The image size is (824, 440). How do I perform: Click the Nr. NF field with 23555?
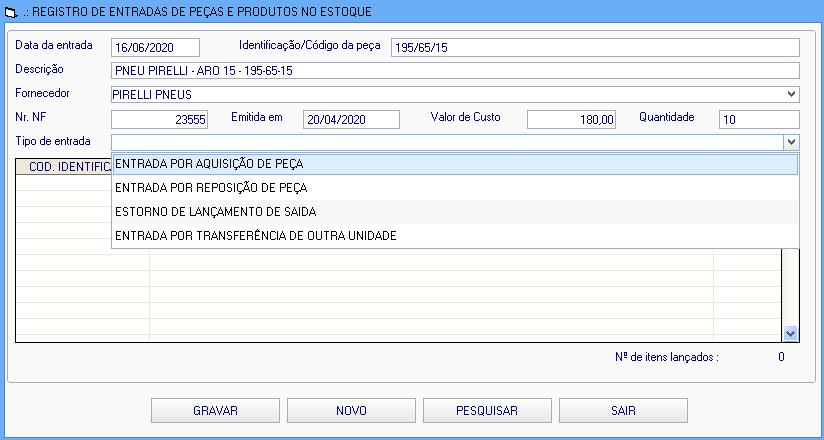coord(160,119)
